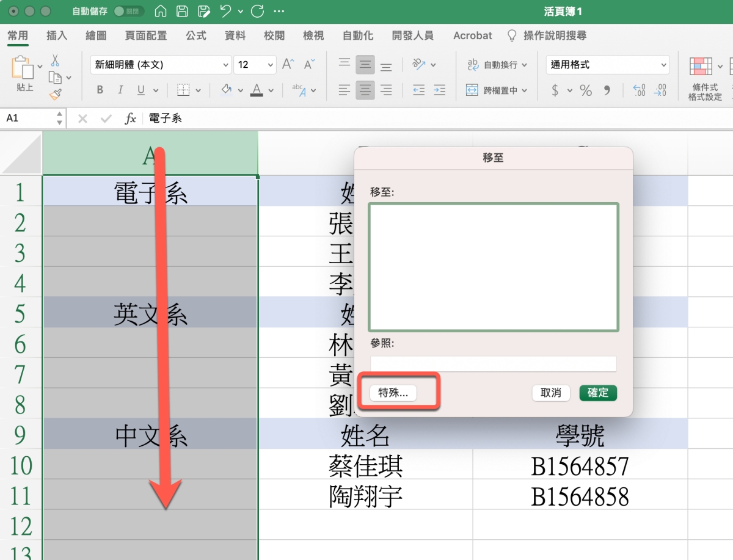Apply Bold formatting with B icon
733x560 pixels.
coord(100,90)
